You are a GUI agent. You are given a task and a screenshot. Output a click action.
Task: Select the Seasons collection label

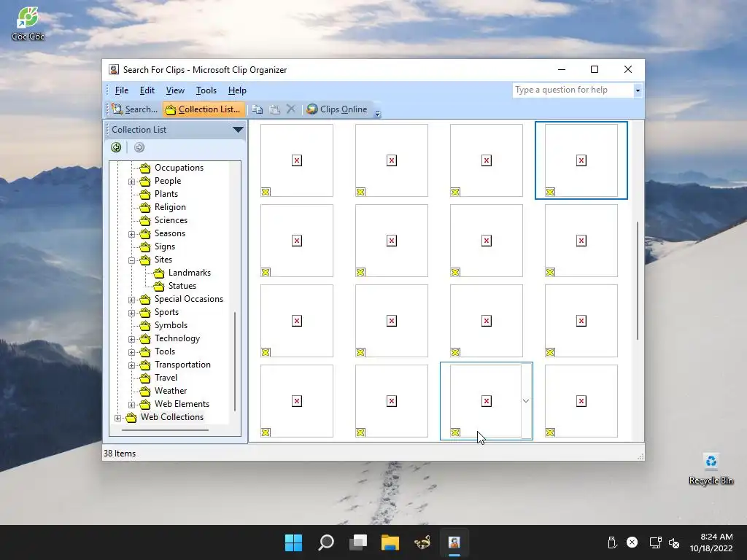coord(169,233)
